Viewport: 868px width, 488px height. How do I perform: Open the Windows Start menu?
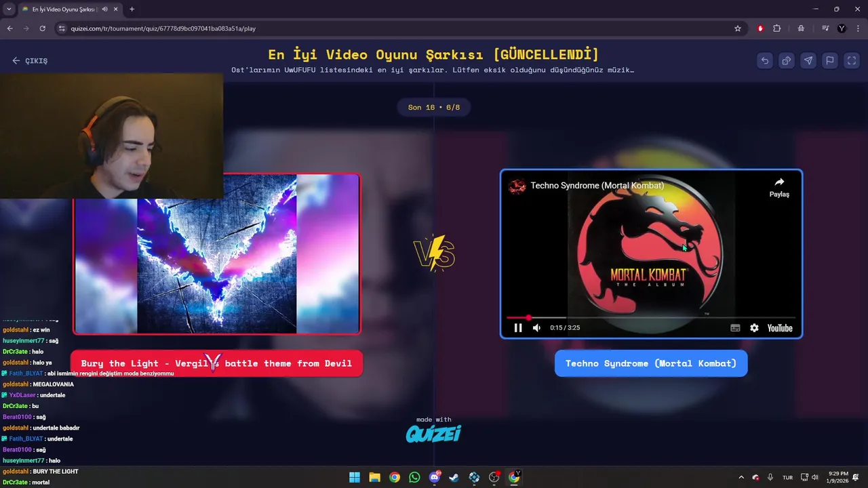[355, 477]
